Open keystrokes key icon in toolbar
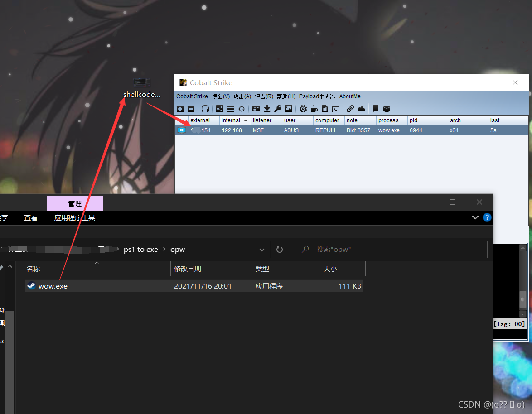 [x=278, y=109]
